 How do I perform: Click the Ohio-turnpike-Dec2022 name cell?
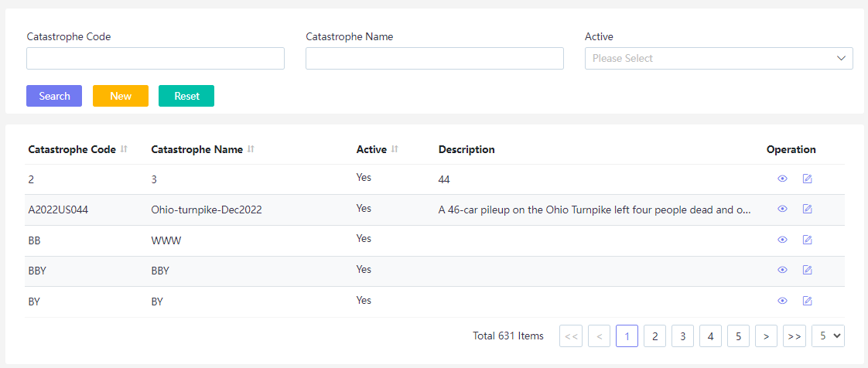207,210
